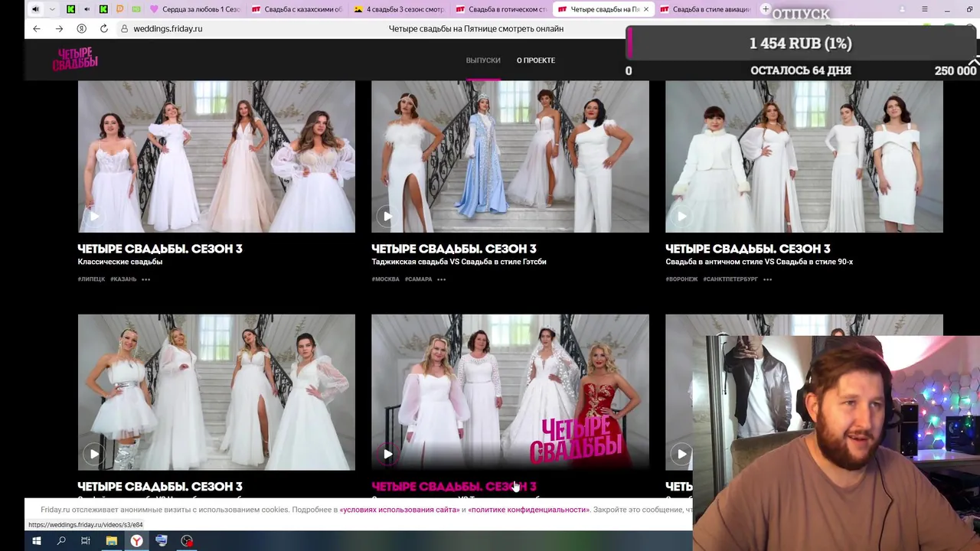
Task: Reload the page with the refresh icon
Action: (x=103, y=28)
